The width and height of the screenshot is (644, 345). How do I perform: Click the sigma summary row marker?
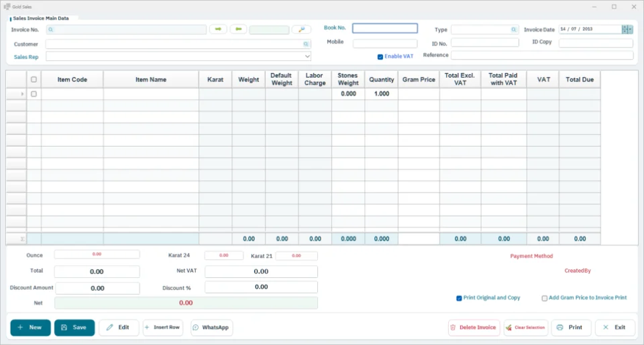pos(22,238)
